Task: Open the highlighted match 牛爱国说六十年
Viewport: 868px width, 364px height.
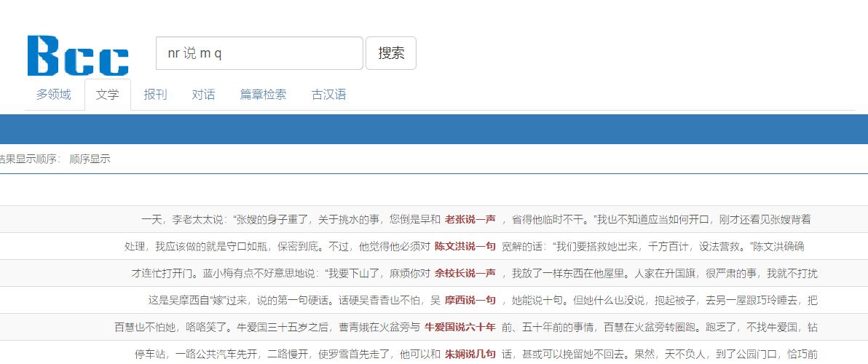Action: pyautogui.click(x=460, y=327)
